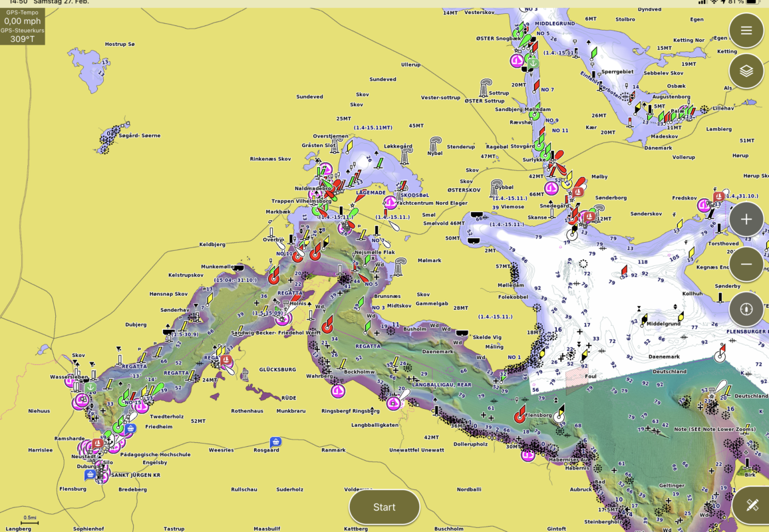
Task: Open the hamburger main menu
Action: [x=746, y=31]
